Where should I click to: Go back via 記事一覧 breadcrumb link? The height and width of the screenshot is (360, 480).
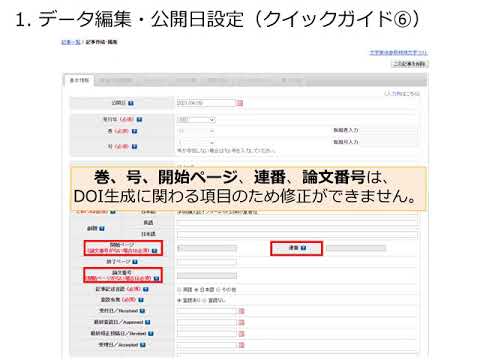pos(71,42)
